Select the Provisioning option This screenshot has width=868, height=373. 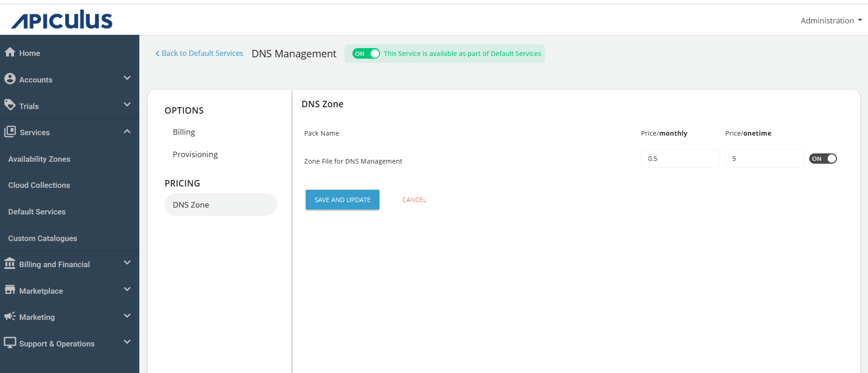195,154
